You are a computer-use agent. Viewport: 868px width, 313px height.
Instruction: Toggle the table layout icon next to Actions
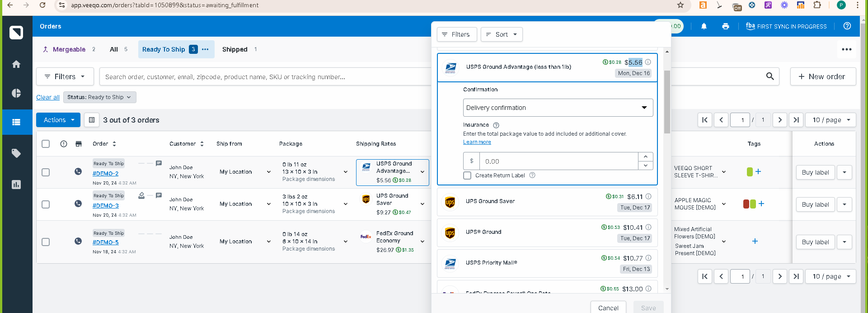[92, 120]
